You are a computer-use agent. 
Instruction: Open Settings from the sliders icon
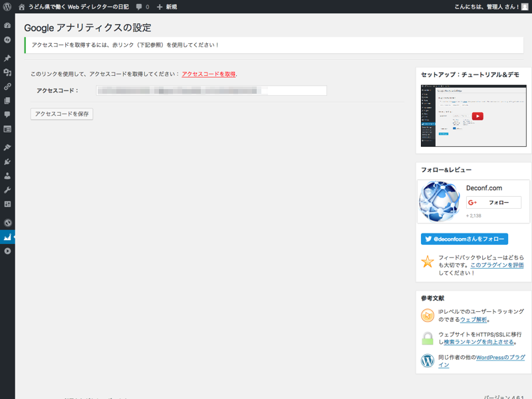[x=7, y=204]
